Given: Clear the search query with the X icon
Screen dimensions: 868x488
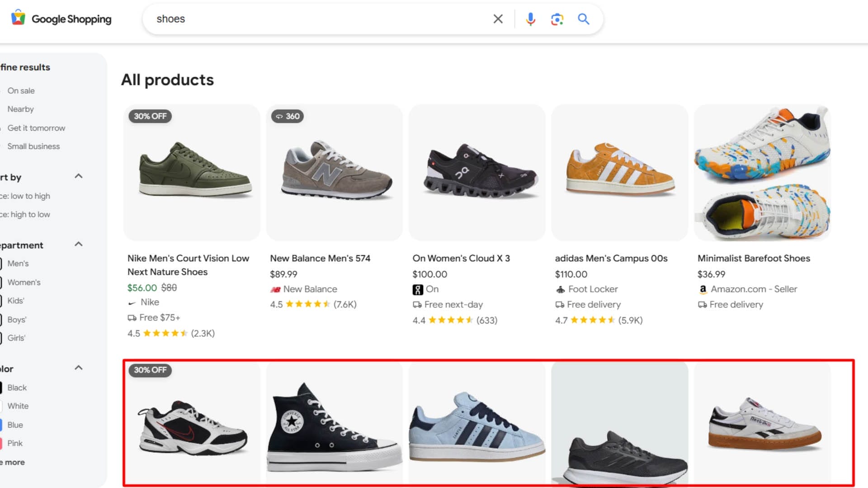Looking at the screenshot, I should [x=498, y=19].
